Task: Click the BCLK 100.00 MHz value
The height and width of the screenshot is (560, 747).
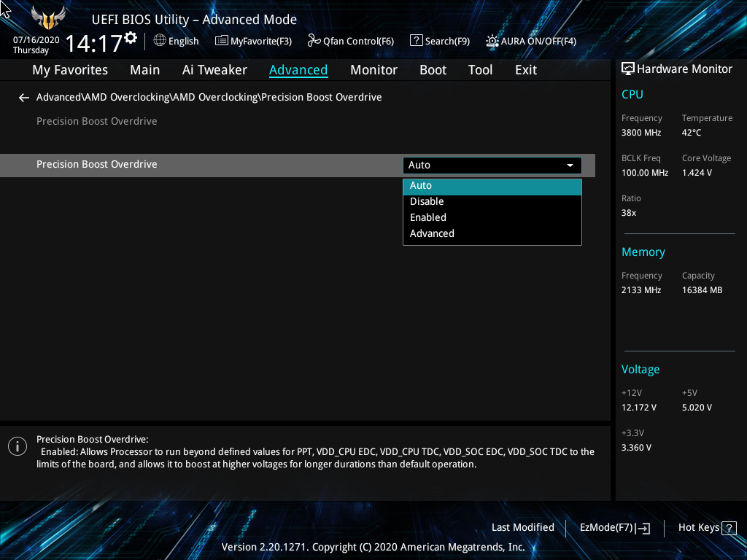Action: click(645, 173)
